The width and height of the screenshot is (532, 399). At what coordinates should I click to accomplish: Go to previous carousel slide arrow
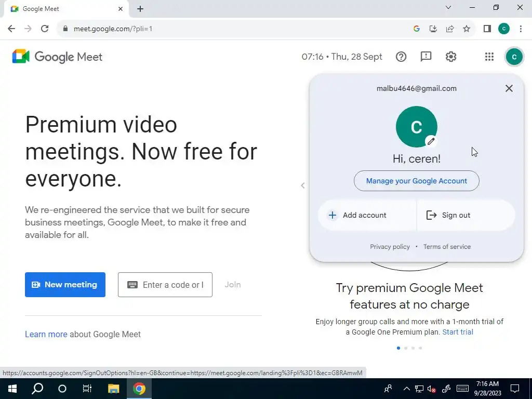303,185
